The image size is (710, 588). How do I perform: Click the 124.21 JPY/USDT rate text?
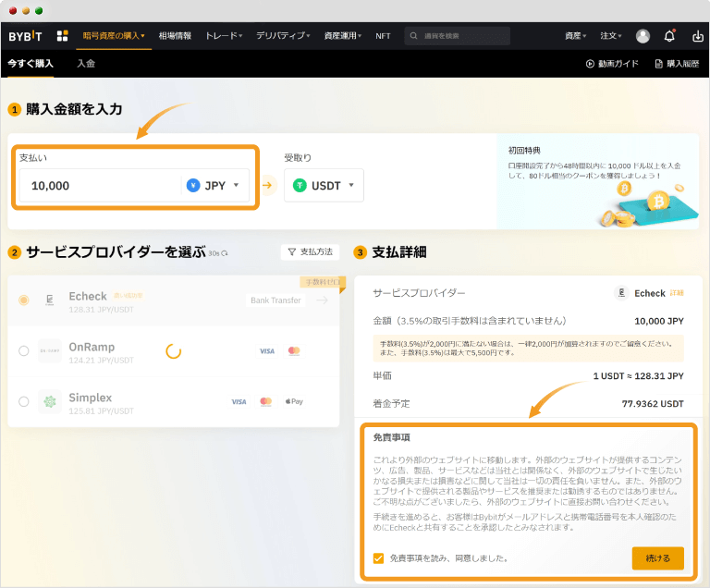coord(101,361)
